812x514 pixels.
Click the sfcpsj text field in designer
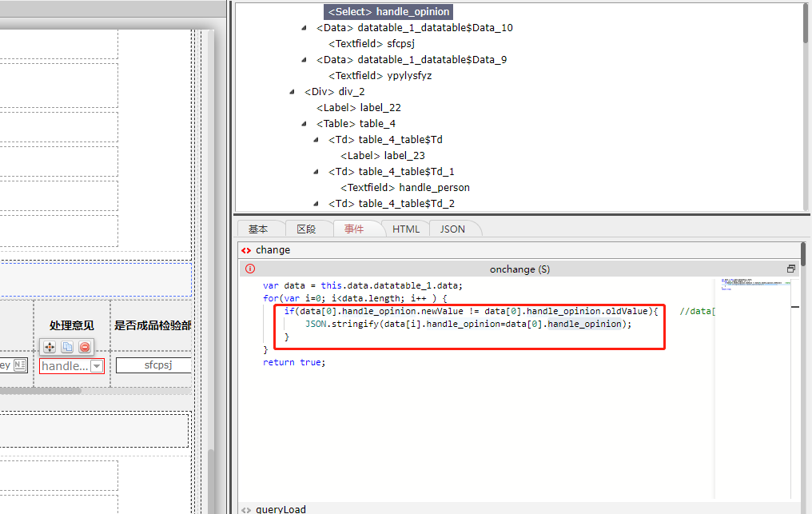(154, 365)
